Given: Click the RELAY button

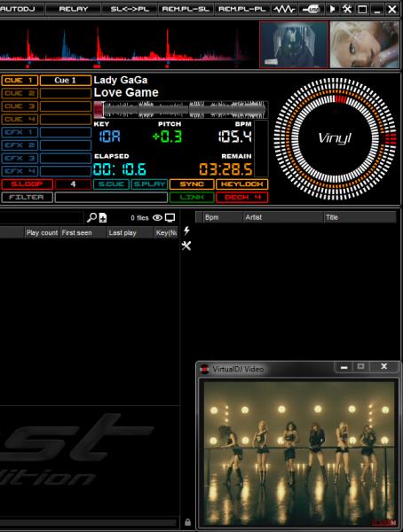Looking at the screenshot, I should [x=73, y=9].
